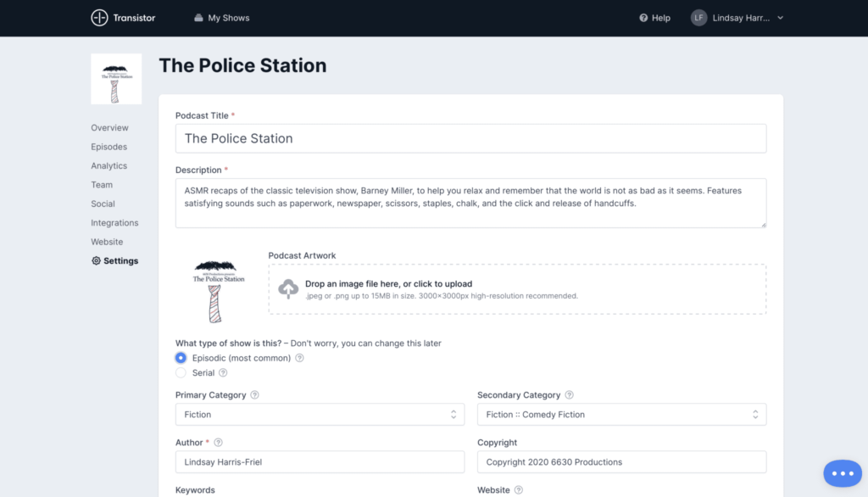Click the Transistor logo icon
Viewport: 868px width, 497px height.
(99, 18)
